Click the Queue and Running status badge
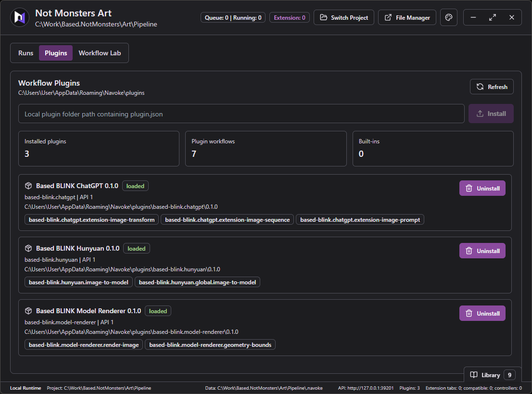Image resolution: width=532 pixels, height=394 pixels. [x=233, y=18]
